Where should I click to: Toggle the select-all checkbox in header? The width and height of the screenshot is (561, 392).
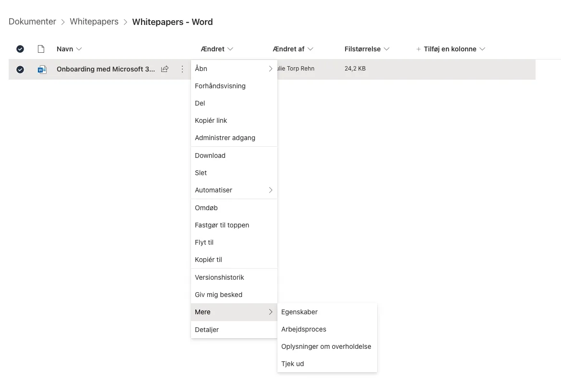20,49
